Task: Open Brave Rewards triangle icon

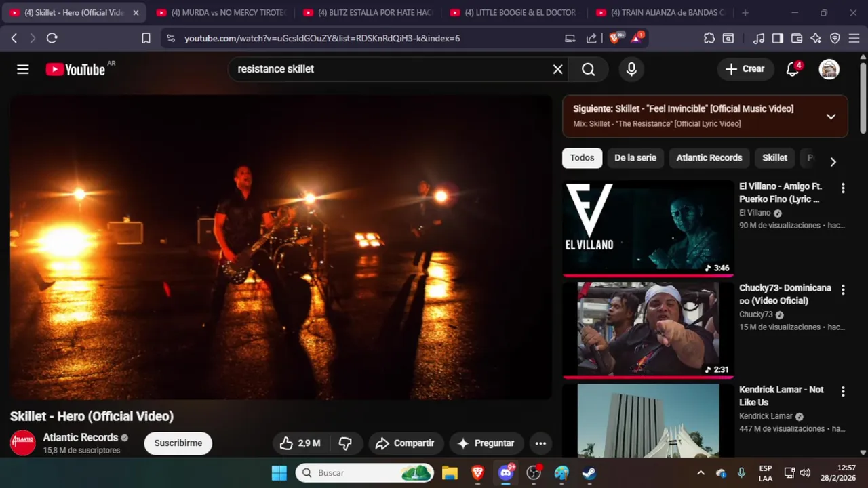Action: click(x=637, y=38)
